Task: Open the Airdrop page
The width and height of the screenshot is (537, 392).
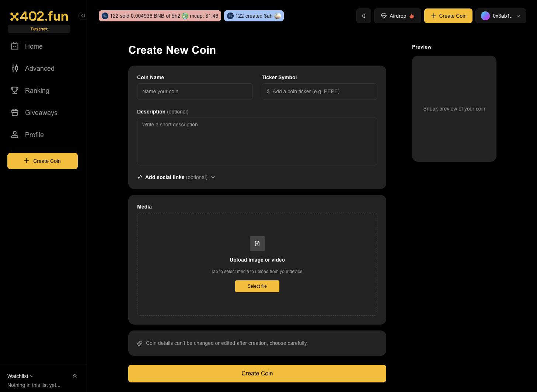Action: tap(397, 16)
